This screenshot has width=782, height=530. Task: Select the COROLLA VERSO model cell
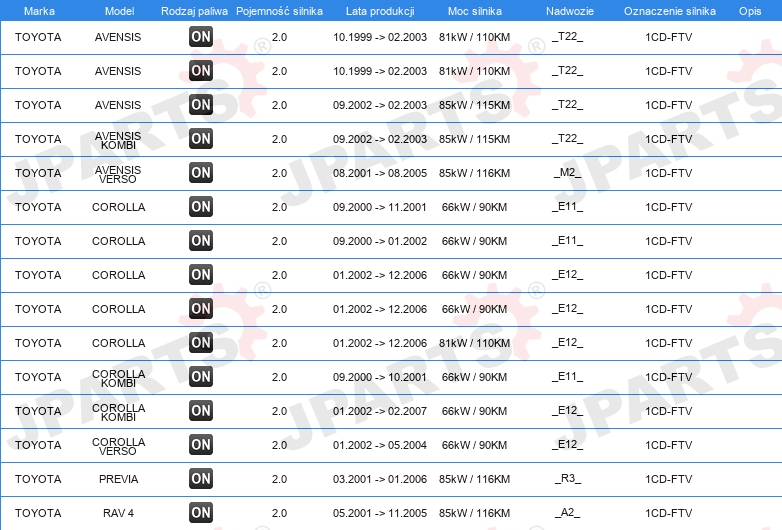click(119, 446)
